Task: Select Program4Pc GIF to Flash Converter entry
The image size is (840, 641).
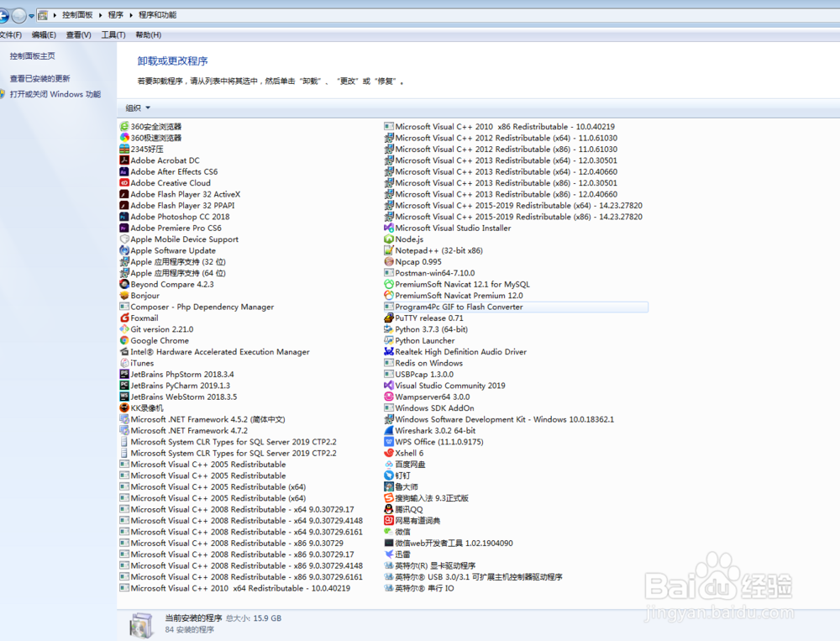Action: pos(516,307)
